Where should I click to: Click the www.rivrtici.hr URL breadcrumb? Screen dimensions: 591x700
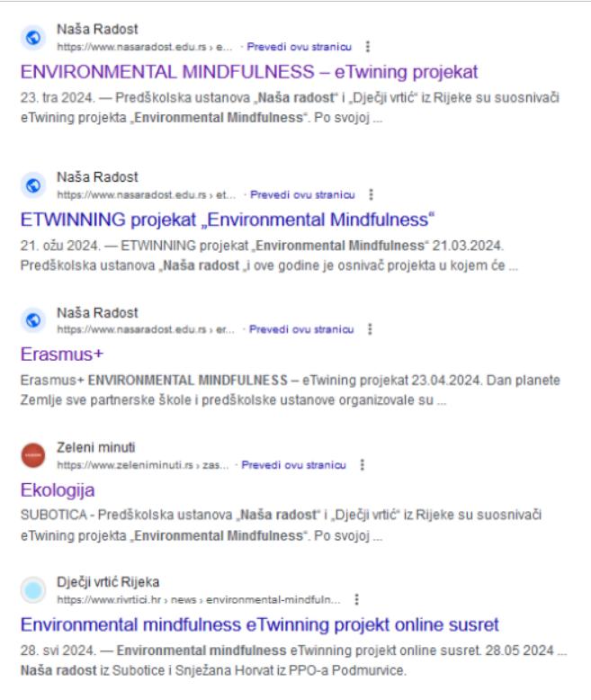[199, 599]
